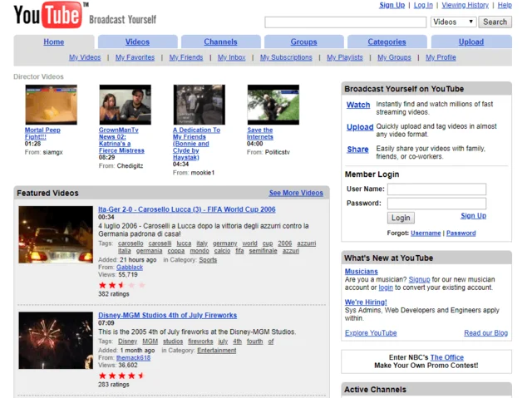Click the 'azzurri' tag
Viewport: 532px width, 398px height.
click(x=307, y=243)
